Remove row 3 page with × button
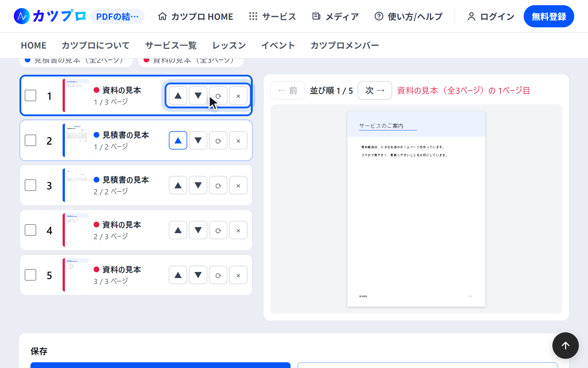 coord(238,185)
